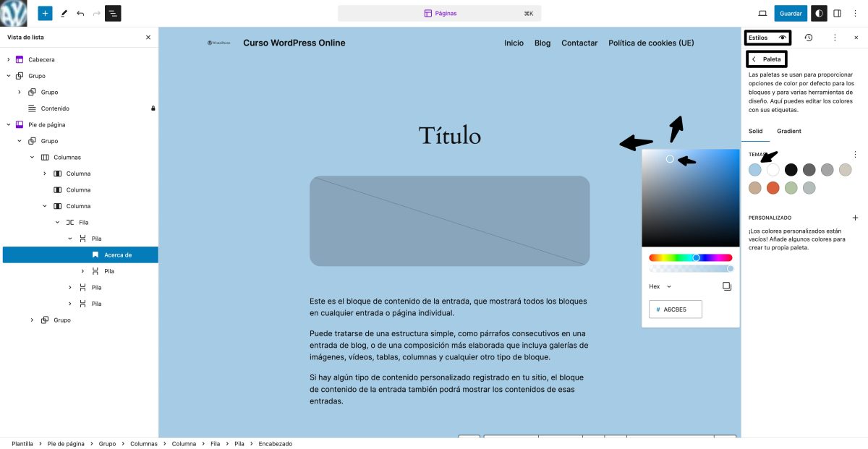Image resolution: width=868 pixels, height=449 pixels.
Task: Toggle the Style Book eye next to Estilos
Action: [783, 38]
